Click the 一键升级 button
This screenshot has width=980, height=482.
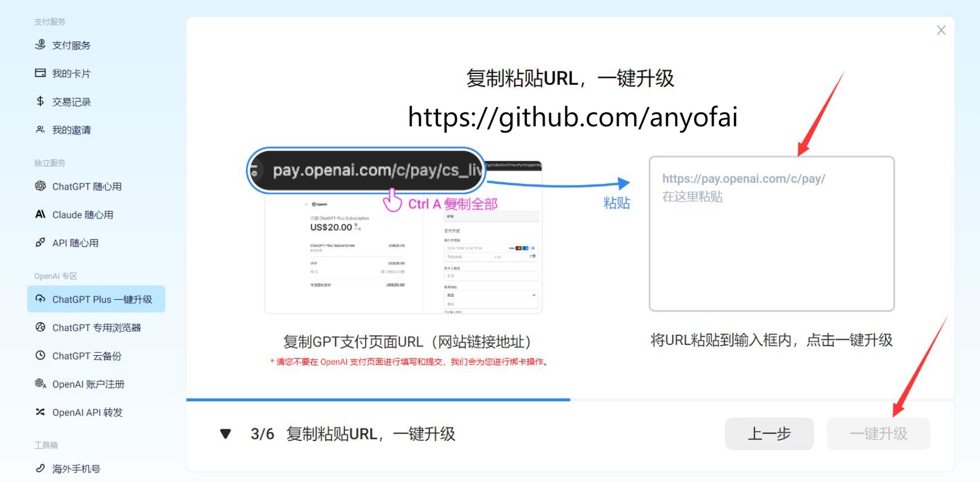[x=879, y=434]
